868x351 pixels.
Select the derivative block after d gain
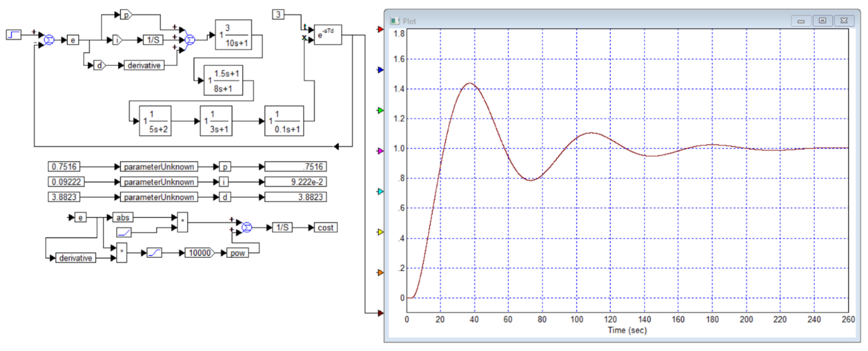[144, 65]
